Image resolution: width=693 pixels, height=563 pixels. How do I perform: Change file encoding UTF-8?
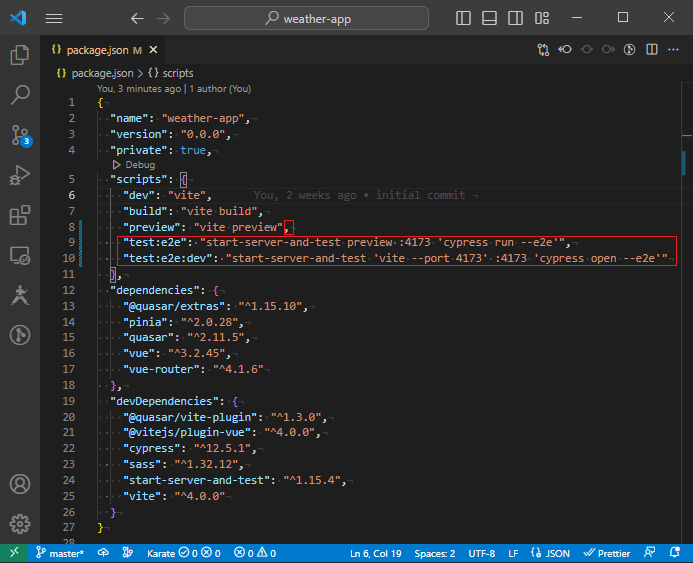(x=481, y=553)
